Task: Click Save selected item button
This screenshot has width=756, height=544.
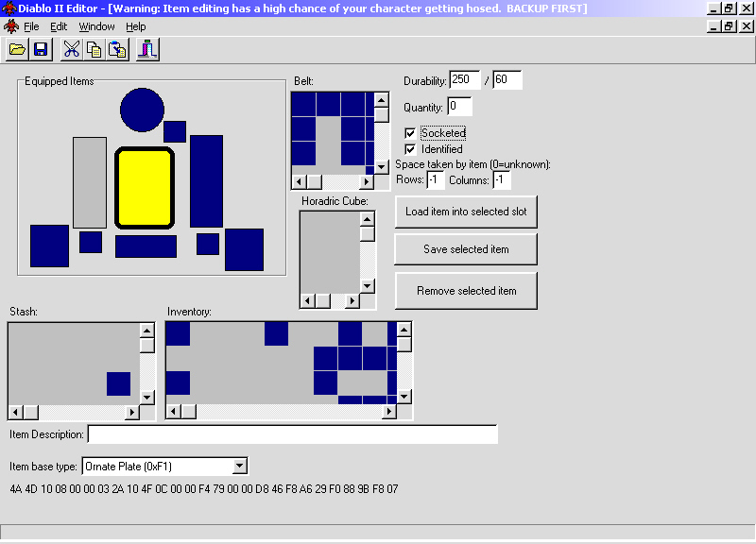Action: [466, 249]
